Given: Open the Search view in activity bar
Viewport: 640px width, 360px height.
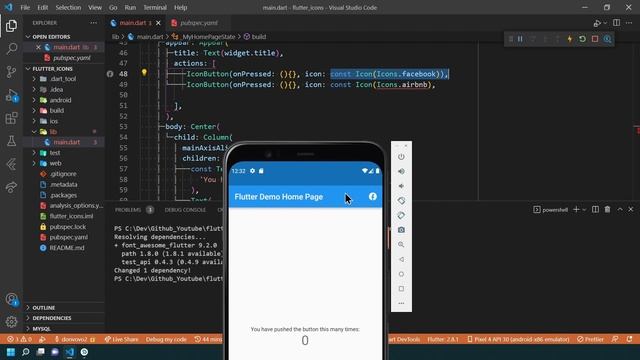Looking at the screenshot, I should pyautogui.click(x=11, y=49).
